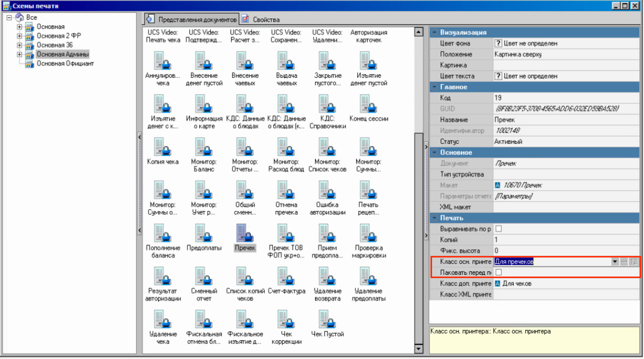Viewport: 644px width, 359px height.
Task: Collapse the Все root tree node
Action: point(9,17)
